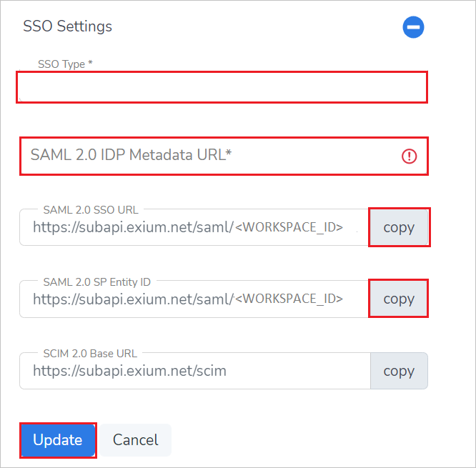Image resolution: width=476 pixels, height=468 pixels.
Task: Click the red error icon in IDP Metadata field
Action: click(410, 156)
